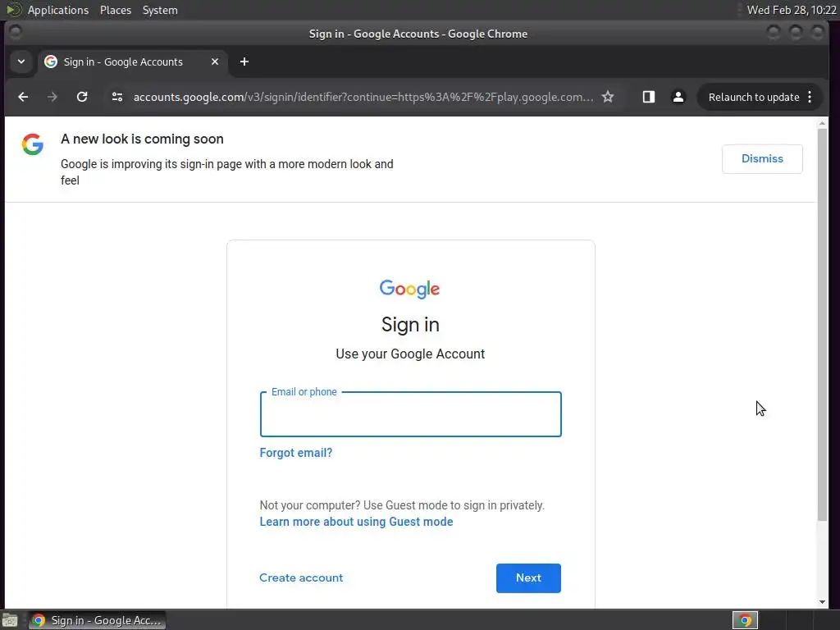Screen dimensions: 840x630
Task: Open Learn more about using Guest mode
Action: tap(356, 522)
